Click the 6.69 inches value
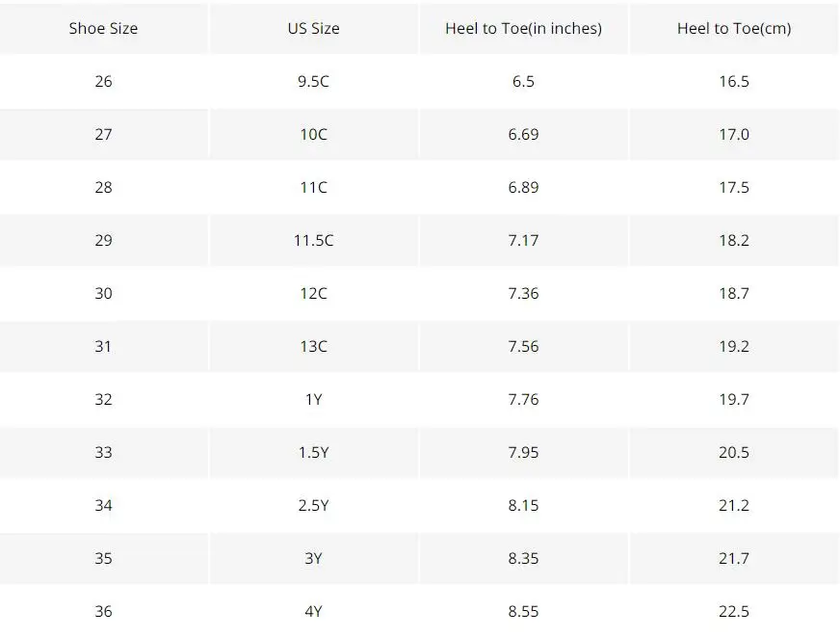 (523, 135)
